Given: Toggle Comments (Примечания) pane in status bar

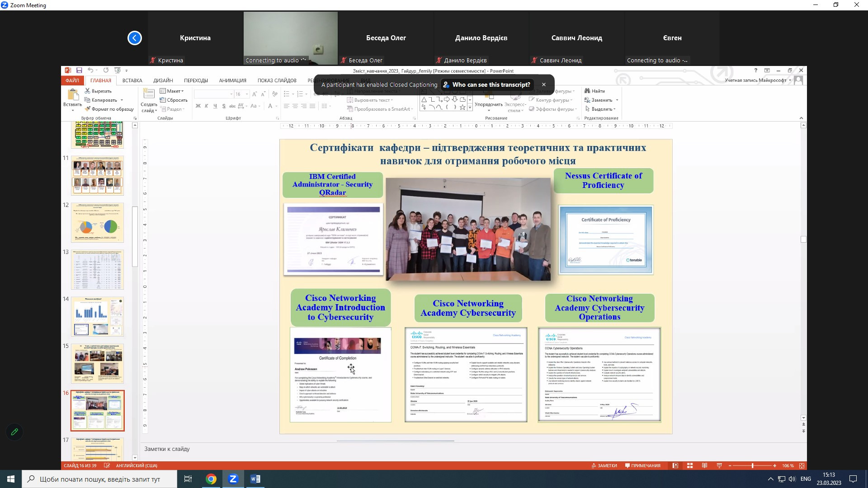Looking at the screenshot, I should click(x=643, y=466).
